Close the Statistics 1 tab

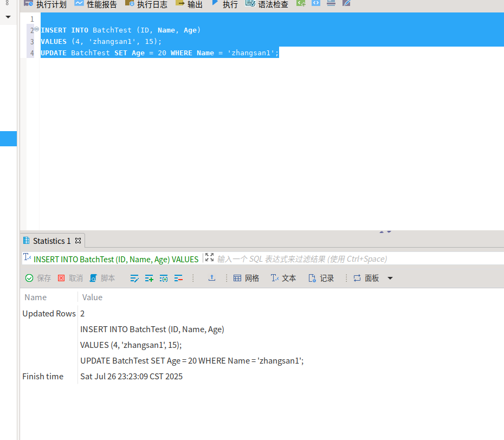pos(78,241)
